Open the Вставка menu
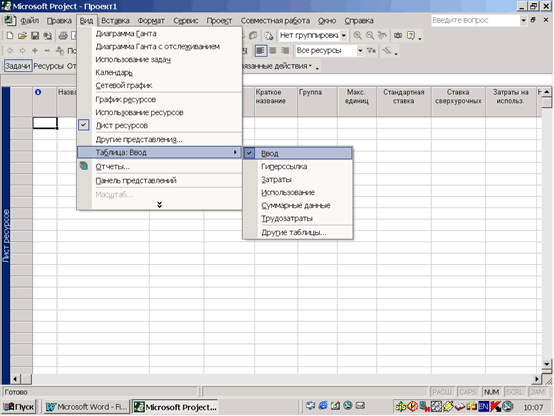The width and height of the screenshot is (554, 416). click(115, 20)
